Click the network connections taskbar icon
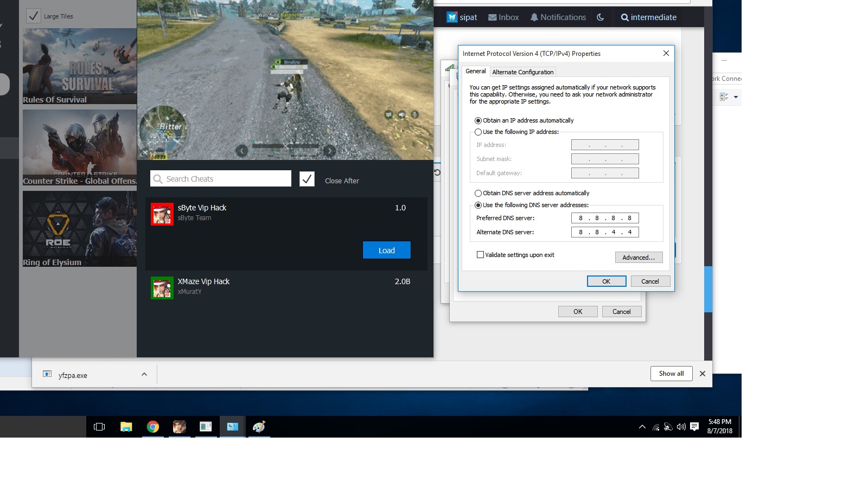 coord(233,427)
